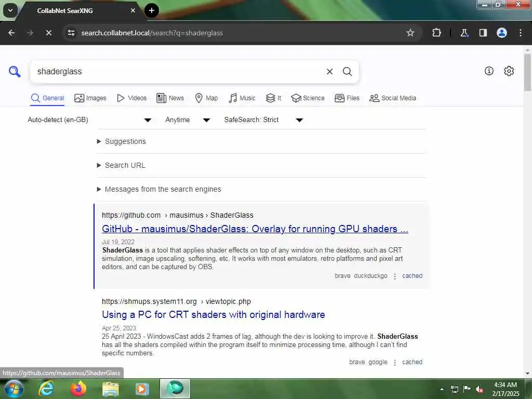Click the duckduckgo engine label
The height and width of the screenshot is (399, 532).
click(x=370, y=276)
